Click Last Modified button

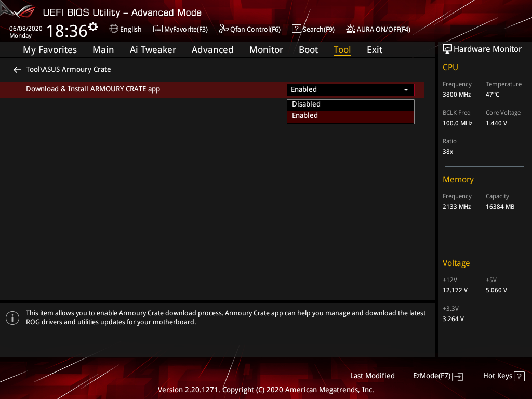pos(372,376)
